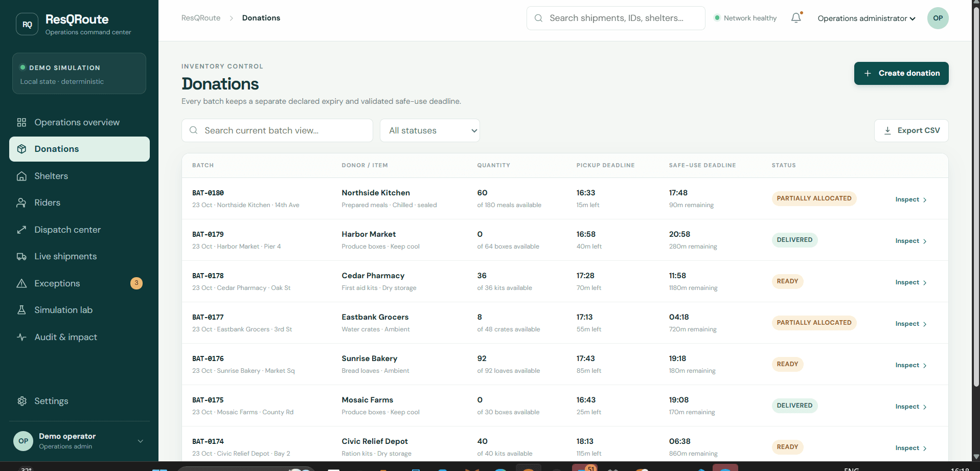Click the Demo simulation status card
This screenshot has height=471, width=980.
pos(79,74)
